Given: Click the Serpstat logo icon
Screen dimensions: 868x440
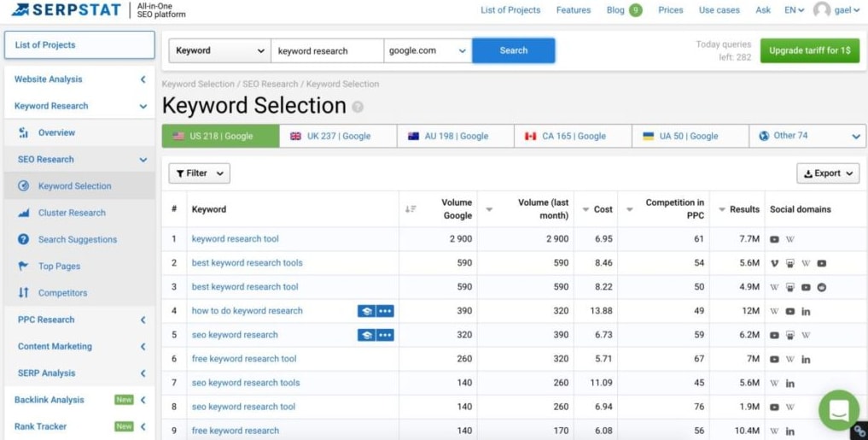Looking at the screenshot, I should [19, 10].
